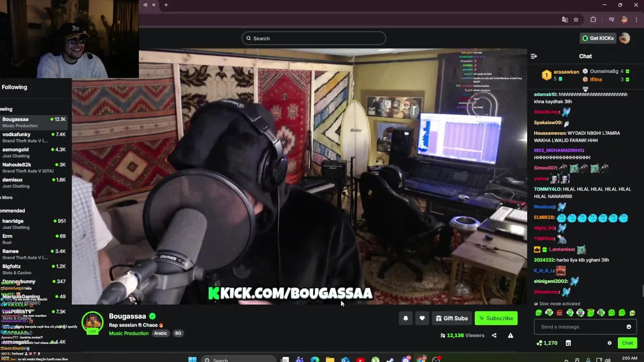Viewport: 644px width, 362px height.
Task: Open Bougassaa in Following sidebar
Action: click(34, 122)
